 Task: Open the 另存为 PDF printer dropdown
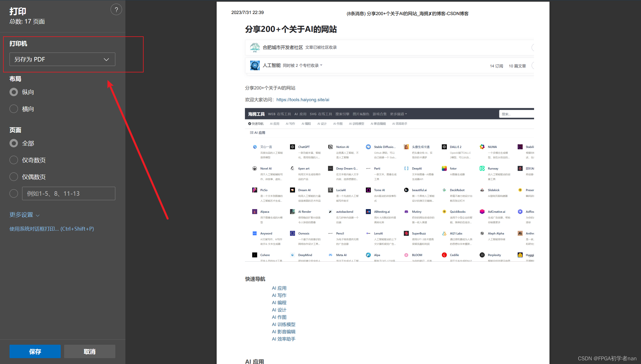coord(62,60)
